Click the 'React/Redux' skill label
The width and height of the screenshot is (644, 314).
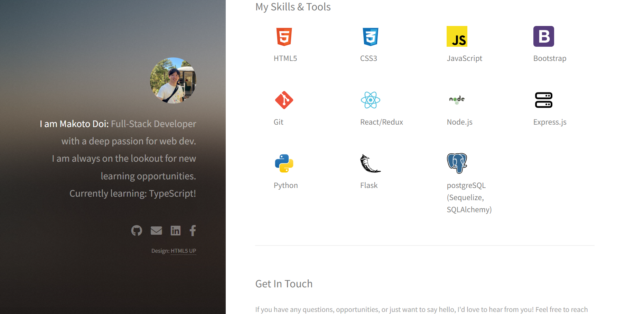[381, 122]
